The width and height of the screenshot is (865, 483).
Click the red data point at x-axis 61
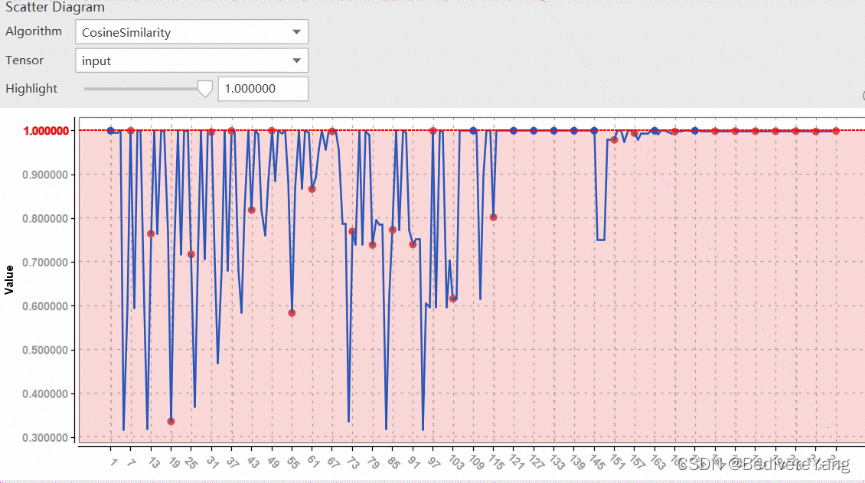[x=312, y=189]
